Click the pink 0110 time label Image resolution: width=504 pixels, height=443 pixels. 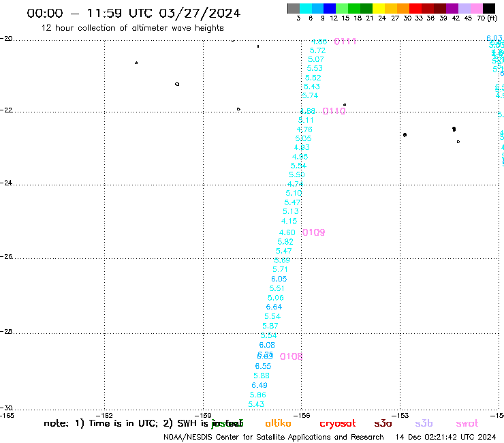click(334, 111)
